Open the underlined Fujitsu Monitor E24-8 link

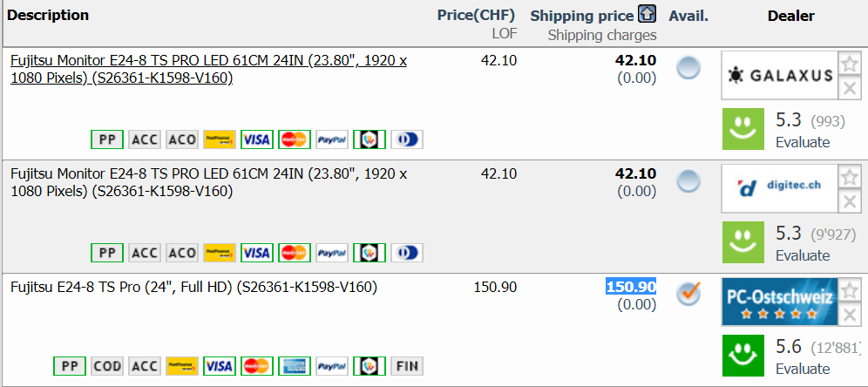tap(209, 69)
